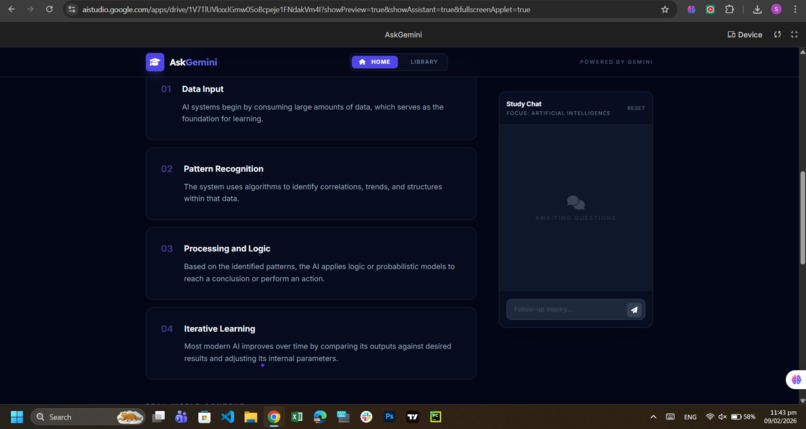
Task: Click the Iterative Learning heading
Action: tap(219, 329)
